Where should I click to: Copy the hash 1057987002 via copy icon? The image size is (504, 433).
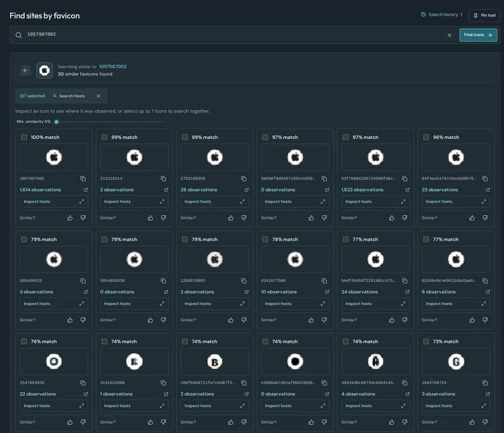pyautogui.click(x=83, y=178)
